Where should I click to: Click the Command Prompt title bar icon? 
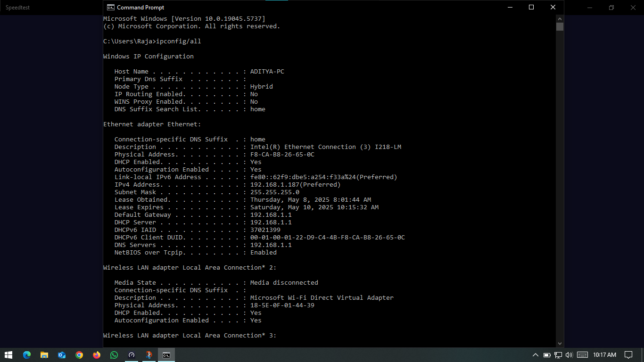click(110, 7)
